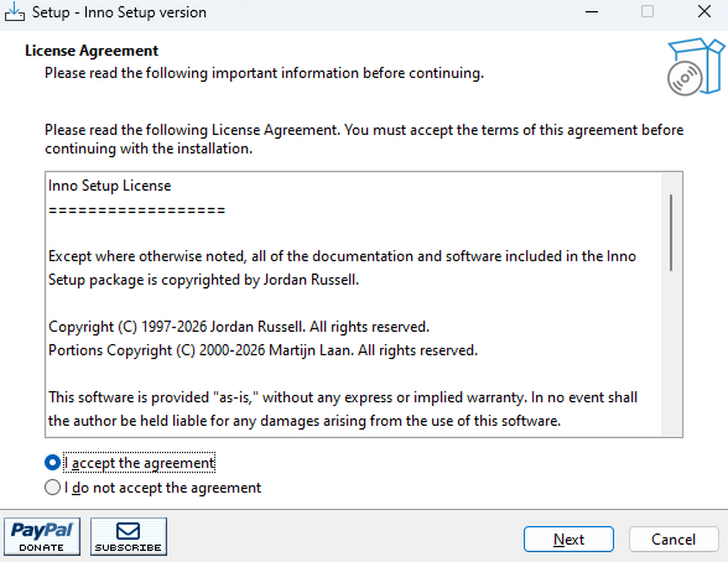Open the mailing list via the Subscribe button

pos(128,537)
